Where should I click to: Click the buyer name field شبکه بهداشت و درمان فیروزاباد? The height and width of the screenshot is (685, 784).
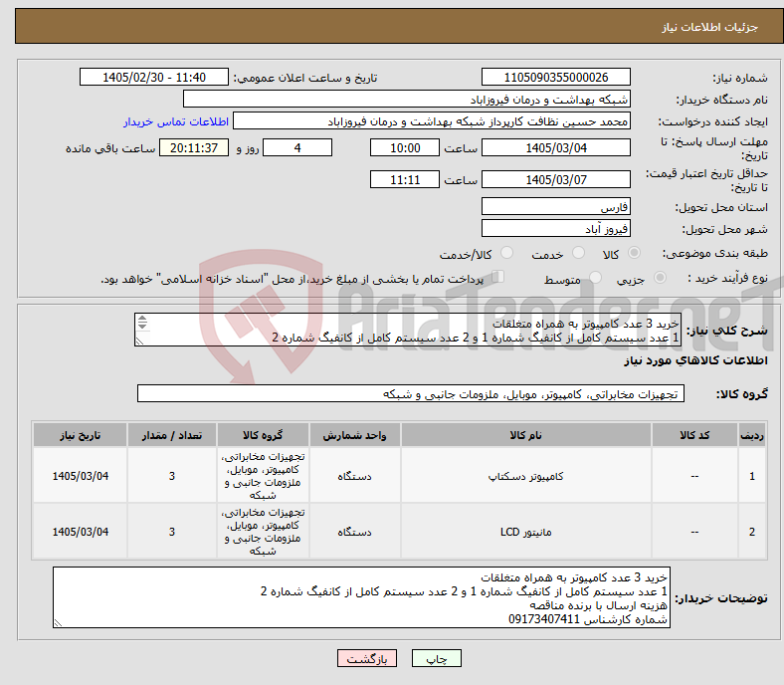tap(407, 100)
